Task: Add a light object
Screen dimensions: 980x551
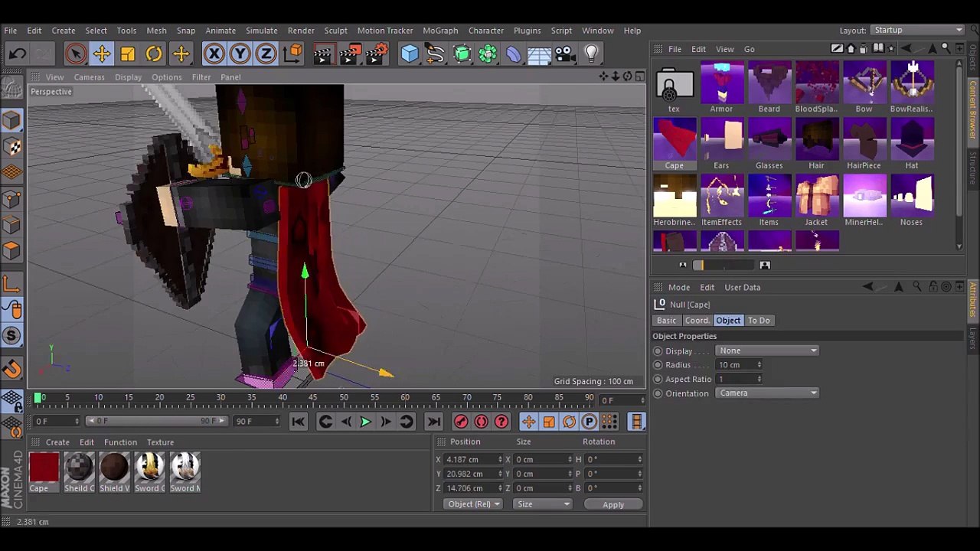Action: point(591,54)
